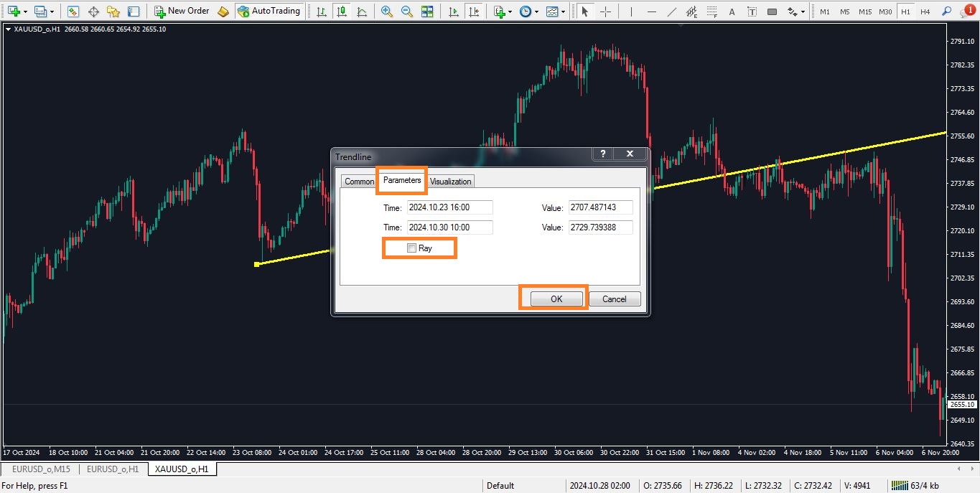The image size is (980, 493).
Task: Switch to the Common tab
Action: tap(358, 182)
